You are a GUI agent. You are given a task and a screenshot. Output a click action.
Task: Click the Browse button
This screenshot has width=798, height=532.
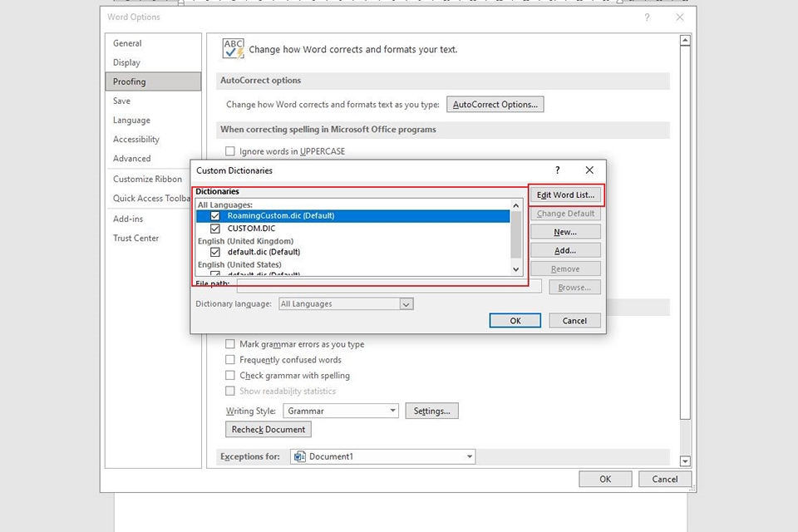click(574, 287)
